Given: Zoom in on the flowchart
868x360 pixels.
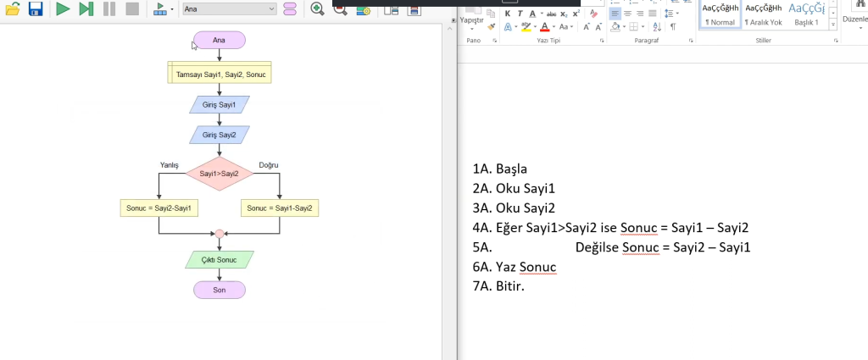Looking at the screenshot, I should click(x=318, y=9).
